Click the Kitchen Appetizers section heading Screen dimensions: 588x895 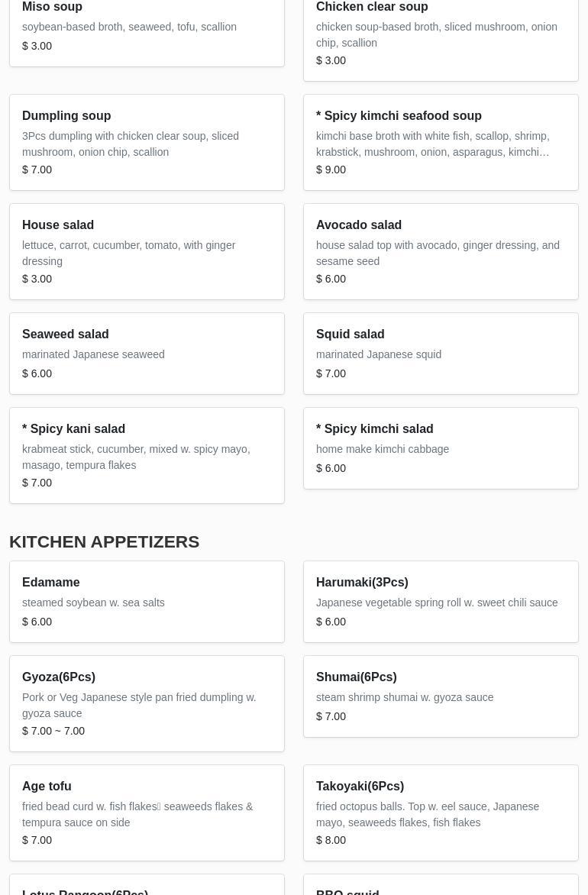click(x=104, y=541)
